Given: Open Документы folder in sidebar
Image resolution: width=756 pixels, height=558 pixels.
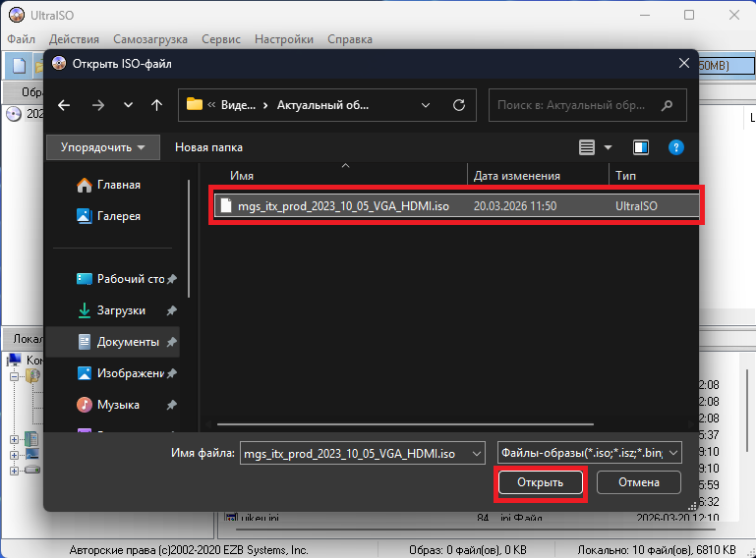Looking at the screenshot, I should pos(119,342).
